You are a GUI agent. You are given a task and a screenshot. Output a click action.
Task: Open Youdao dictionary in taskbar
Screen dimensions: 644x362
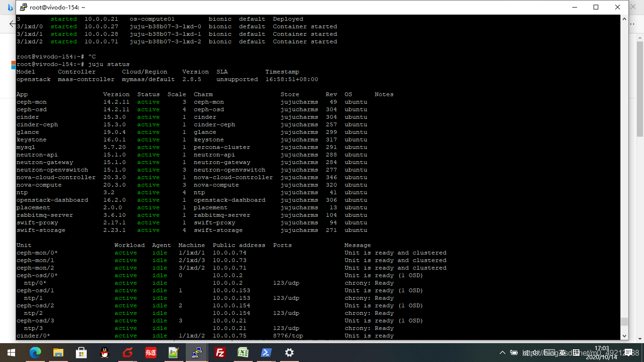[x=151, y=353]
